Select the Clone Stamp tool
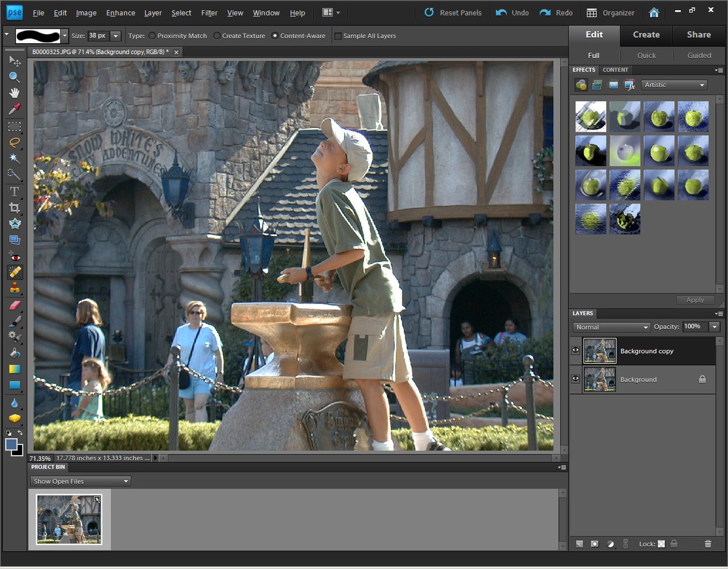 14,288
